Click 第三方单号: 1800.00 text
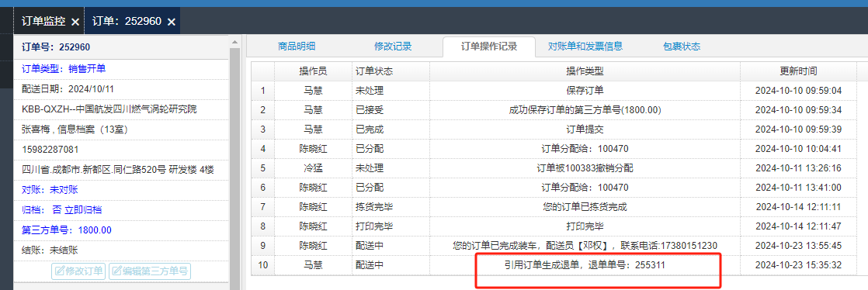The image size is (868, 290). pos(67,230)
